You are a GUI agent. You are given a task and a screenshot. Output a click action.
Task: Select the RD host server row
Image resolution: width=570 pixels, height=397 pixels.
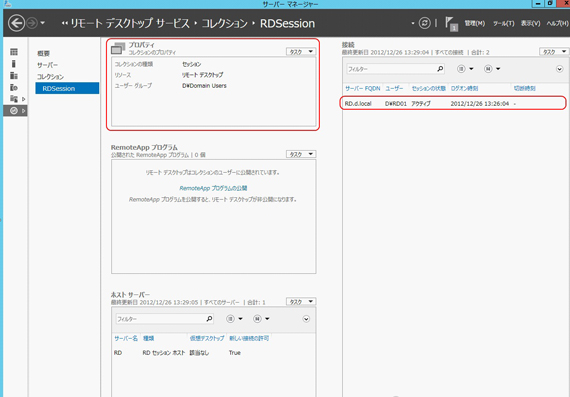(213, 353)
